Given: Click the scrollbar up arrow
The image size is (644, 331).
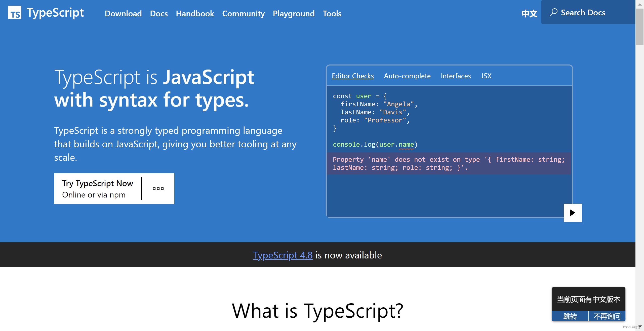Looking at the screenshot, I should [x=639, y=4].
